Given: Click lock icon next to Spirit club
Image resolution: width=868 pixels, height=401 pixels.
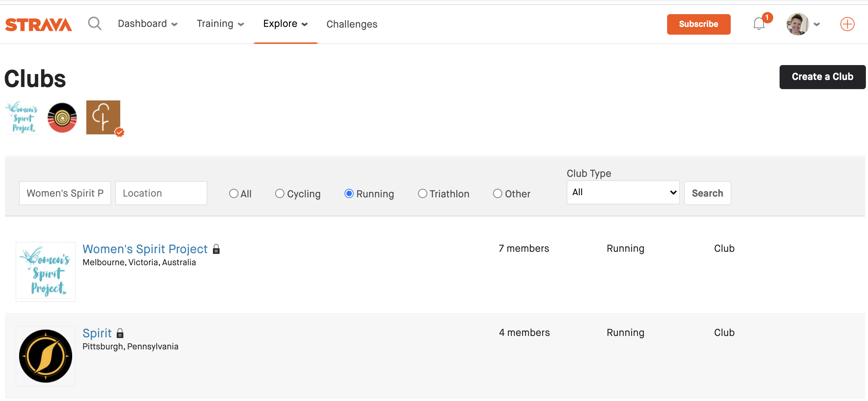Looking at the screenshot, I should (x=120, y=333).
